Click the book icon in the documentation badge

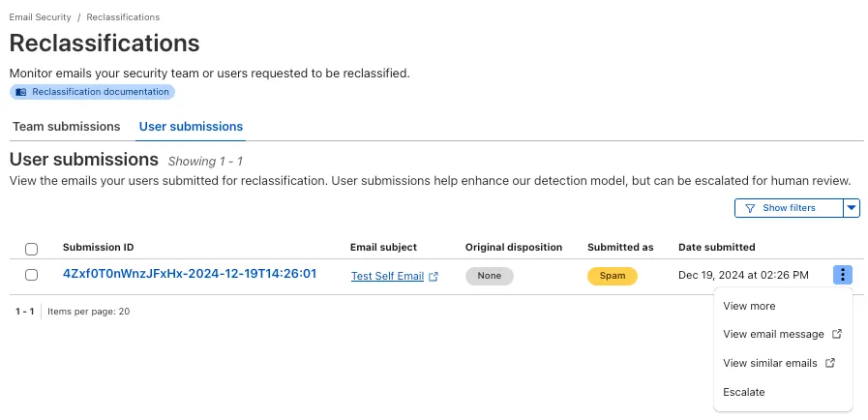(21, 92)
